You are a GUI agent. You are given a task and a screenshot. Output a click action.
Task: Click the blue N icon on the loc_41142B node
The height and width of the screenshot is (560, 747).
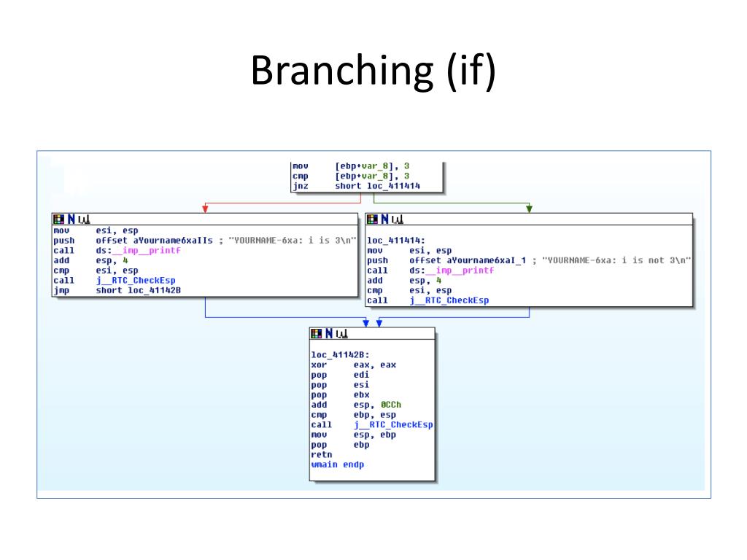(329, 333)
